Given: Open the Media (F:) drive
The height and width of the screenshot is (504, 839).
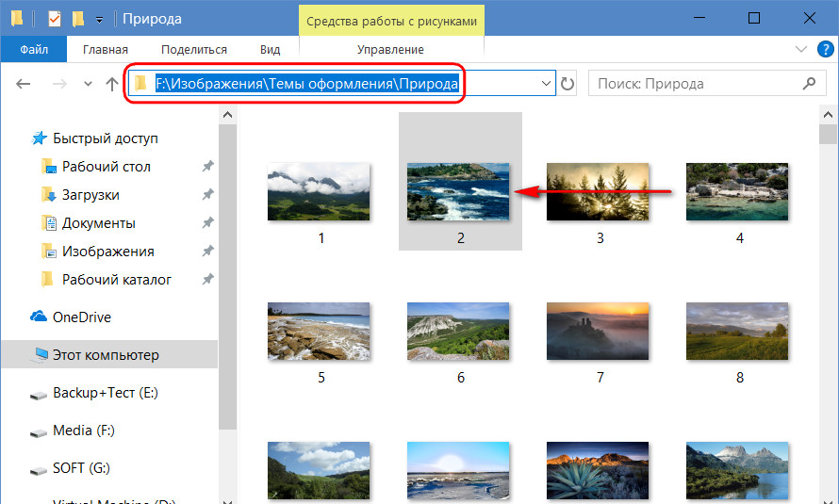Looking at the screenshot, I should 84,431.
